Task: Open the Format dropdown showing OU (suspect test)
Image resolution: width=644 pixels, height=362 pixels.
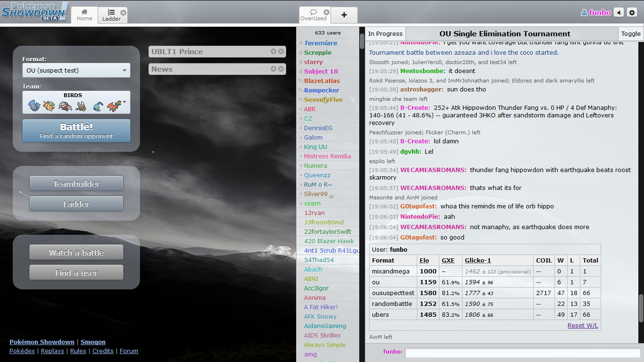Action: point(76,70)
